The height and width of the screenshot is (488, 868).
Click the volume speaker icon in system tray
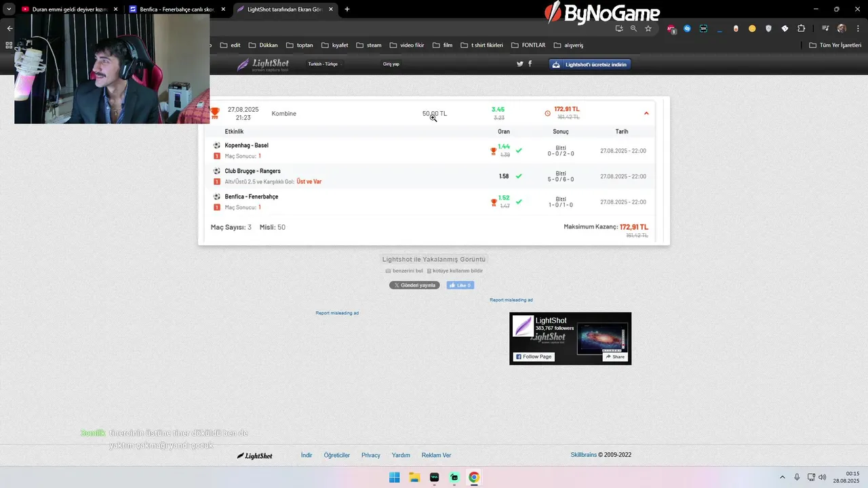pyautogui.click(x=823, y=477)
